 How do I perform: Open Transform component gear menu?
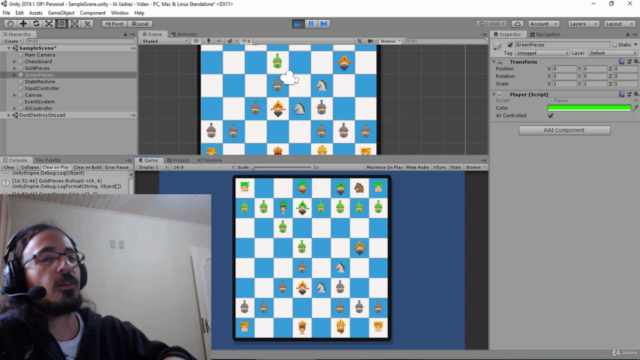tap(636, 62)
